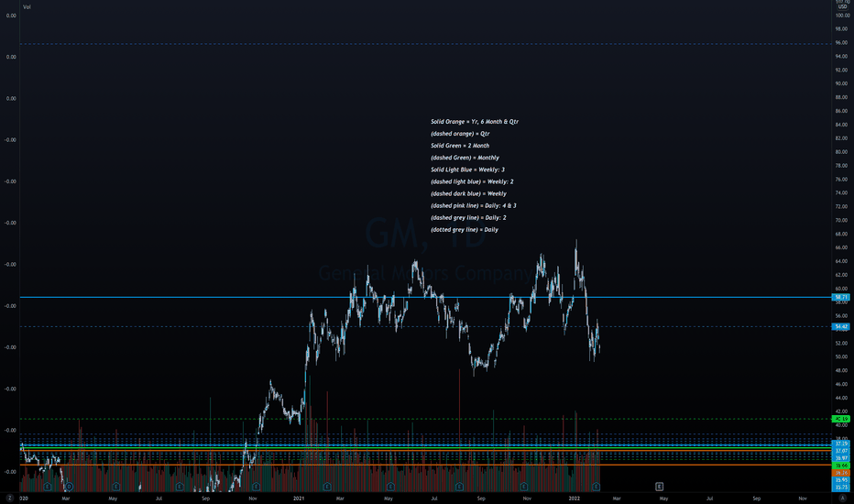The height and width of the screenshot is (504, 854).
Task: Toggle the A auto-scale button at bottom-right
Action: tap(843, 498)
